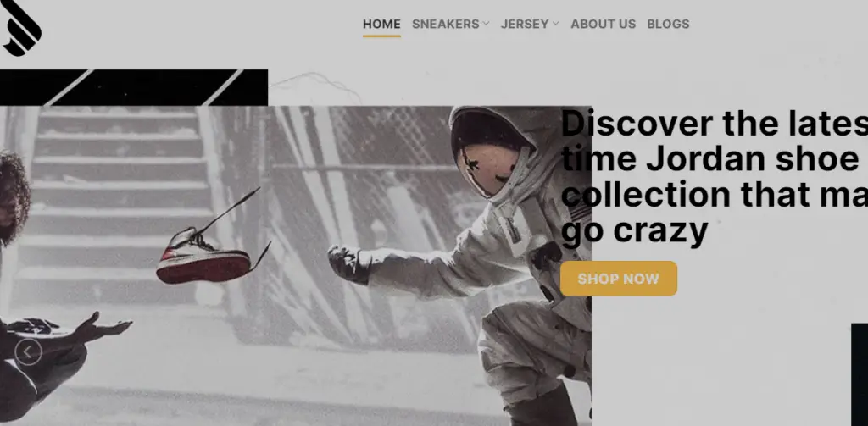The image size is (868, 426).
Task: Go to the previous slide arrow
Action: point(28,351)
